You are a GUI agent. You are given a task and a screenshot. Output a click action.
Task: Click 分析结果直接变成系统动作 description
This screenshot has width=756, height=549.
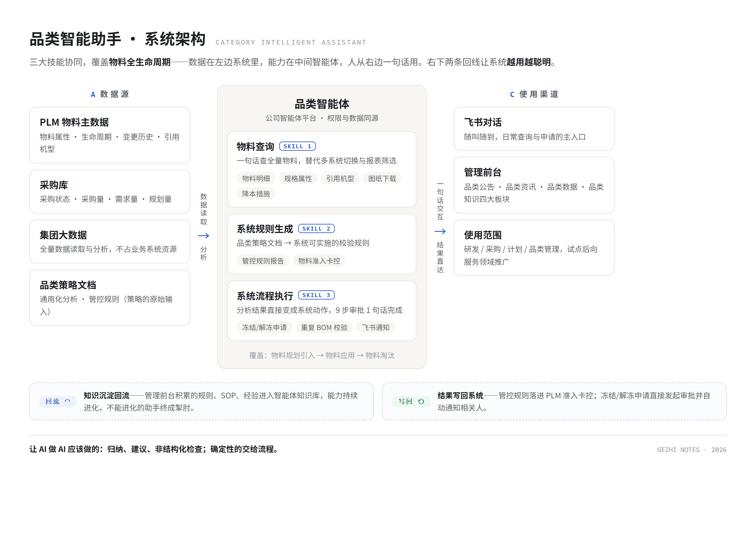319,310
